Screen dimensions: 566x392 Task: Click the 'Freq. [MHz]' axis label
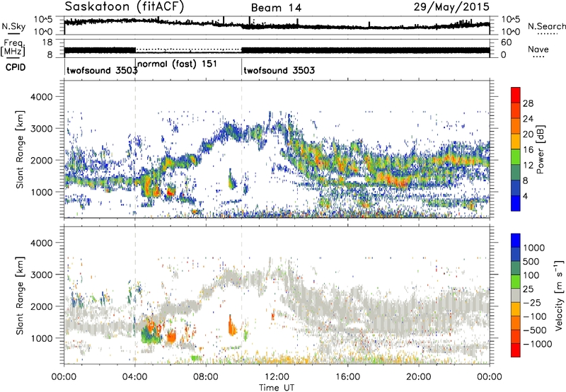(x=13, y=47)
